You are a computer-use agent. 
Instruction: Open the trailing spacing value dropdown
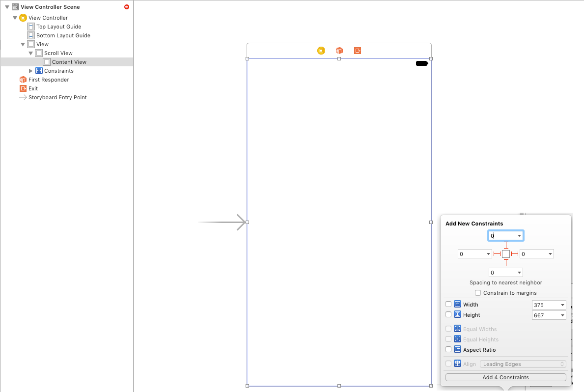click(x=536, y=253)
